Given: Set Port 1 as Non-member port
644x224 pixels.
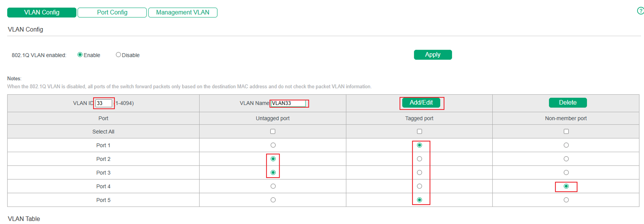Looking at the screenshot, I should tap(566, 145).
